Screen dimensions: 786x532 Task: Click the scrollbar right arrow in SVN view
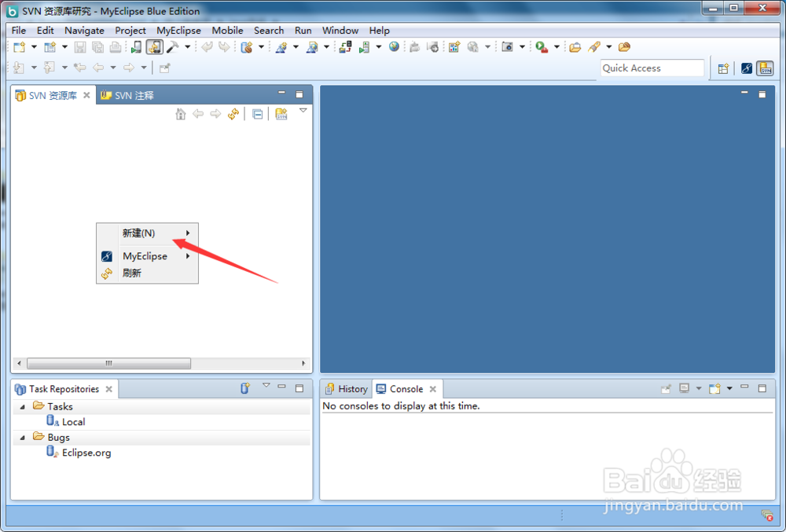303,363
